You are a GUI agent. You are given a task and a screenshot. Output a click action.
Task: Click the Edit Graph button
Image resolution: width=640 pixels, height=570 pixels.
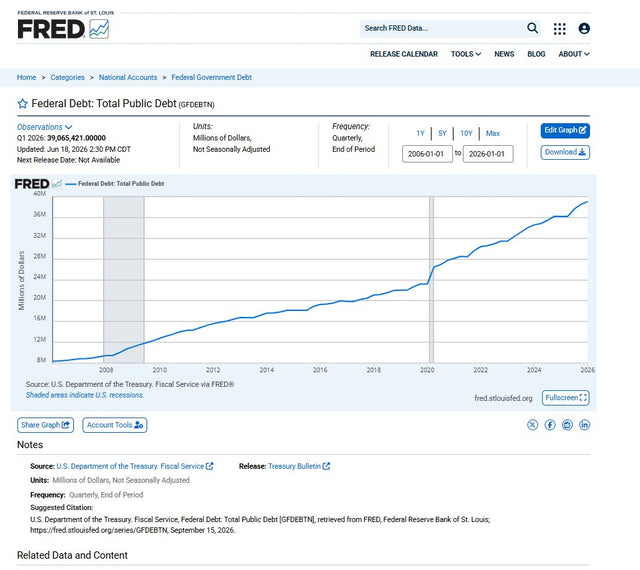565,130
